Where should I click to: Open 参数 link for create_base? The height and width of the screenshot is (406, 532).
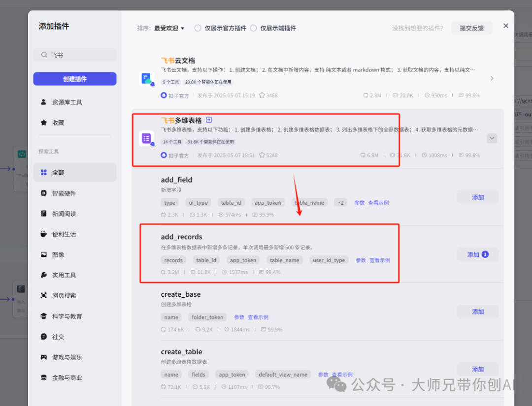tap(239, 317)
